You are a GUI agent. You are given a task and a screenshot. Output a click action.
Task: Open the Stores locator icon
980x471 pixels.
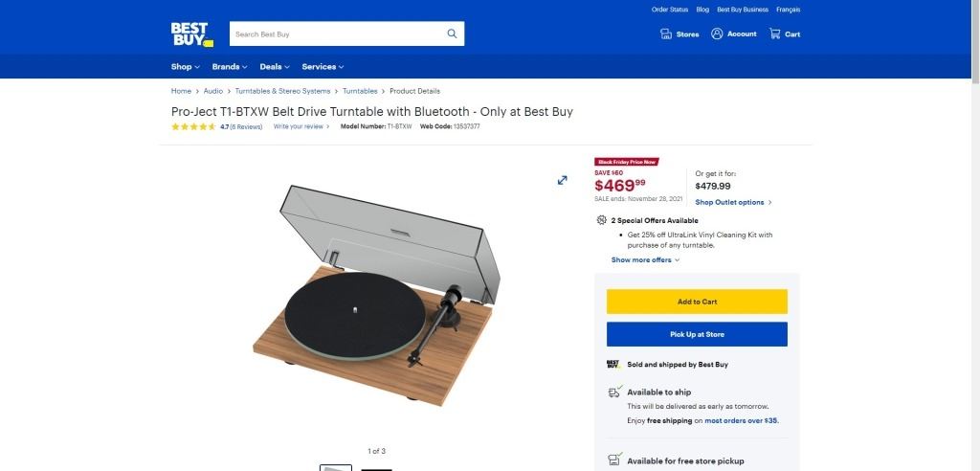point(666,34)
